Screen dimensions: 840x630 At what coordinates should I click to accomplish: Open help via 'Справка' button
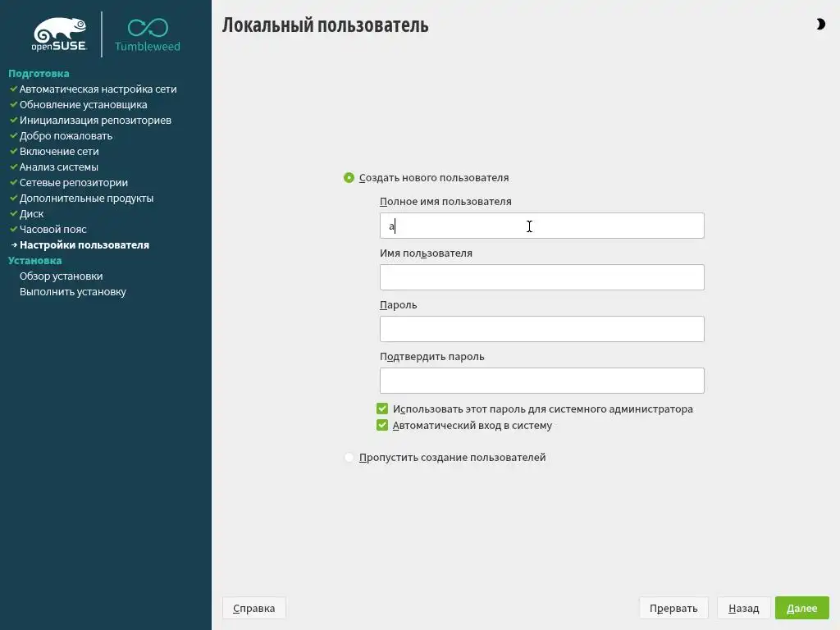pyautogui.click(x=254, y=608)
